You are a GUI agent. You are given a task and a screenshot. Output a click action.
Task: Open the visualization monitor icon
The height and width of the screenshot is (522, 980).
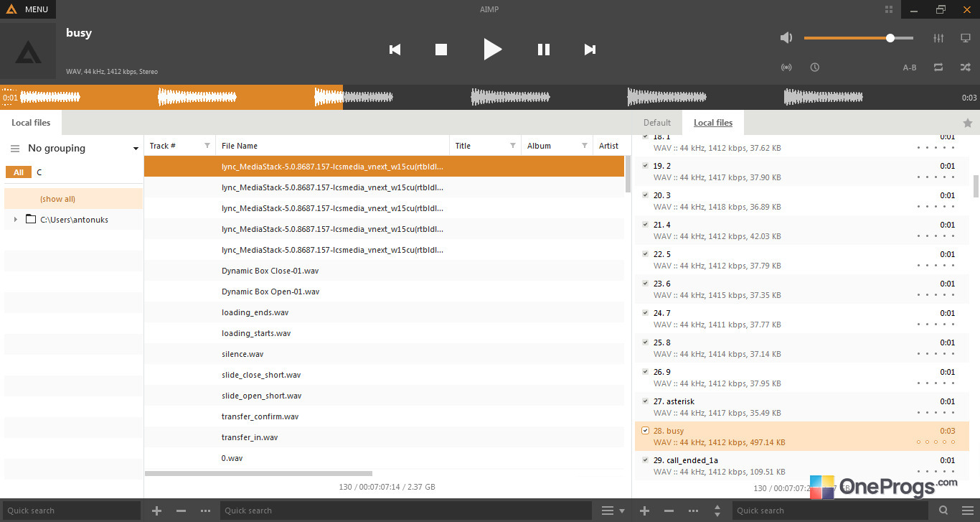pyautogui.click(x=966, y=38)
